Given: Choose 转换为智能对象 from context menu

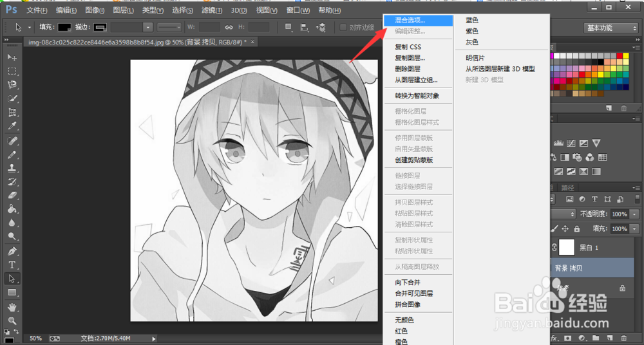Looking at the screenshot, I should click(418, 96).
